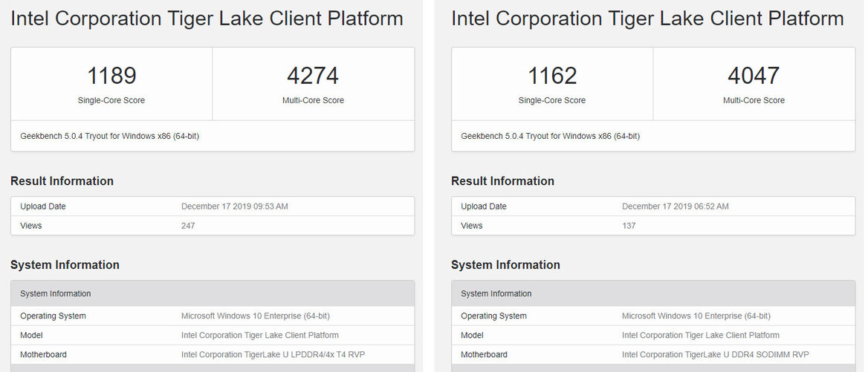This screenshot has width=868, height=372.
Task: Click the right Result Information heading
Action: [x=502, y=181]
